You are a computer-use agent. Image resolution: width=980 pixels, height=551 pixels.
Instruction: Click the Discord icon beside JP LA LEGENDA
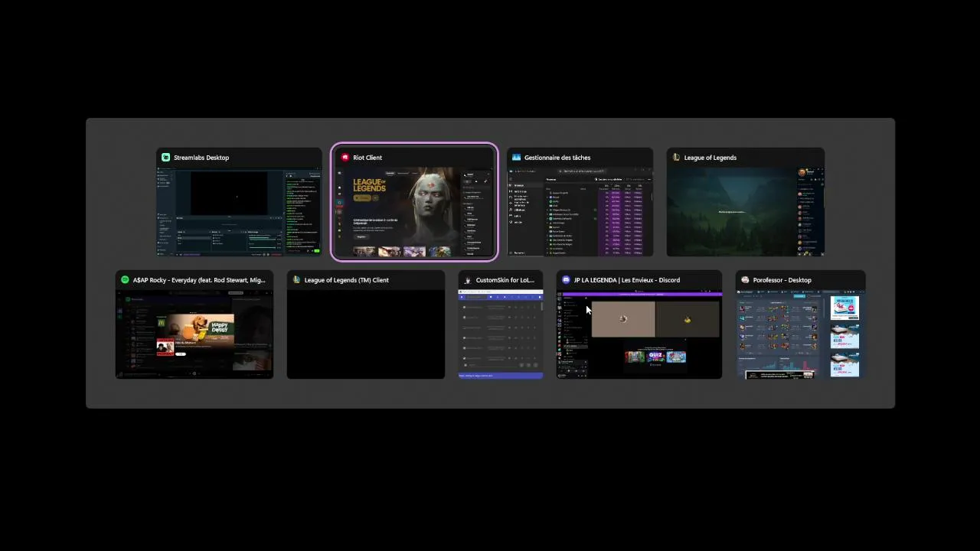(x=566, y=280)
